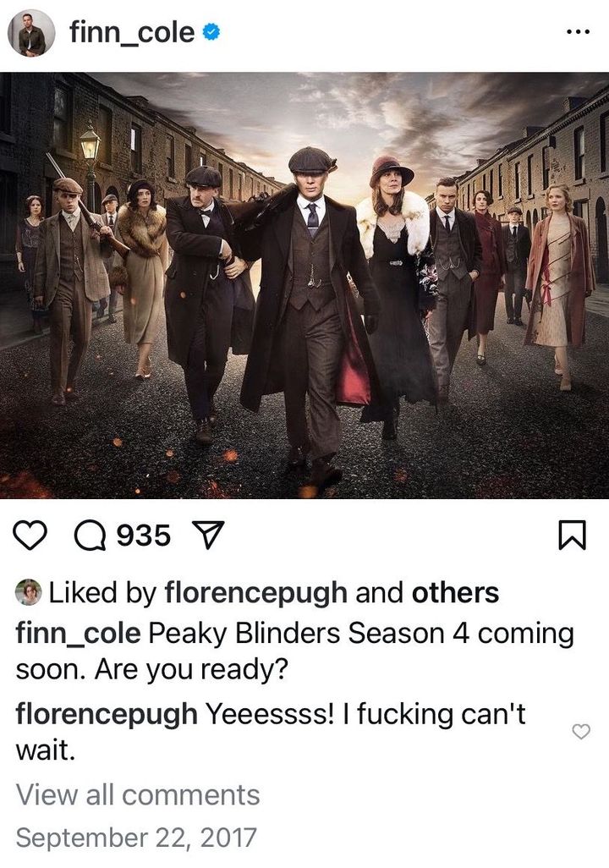The width and height of the screenshot is (609, 868).
Task: Show the others who liked the post
Action: pos(455,592)
